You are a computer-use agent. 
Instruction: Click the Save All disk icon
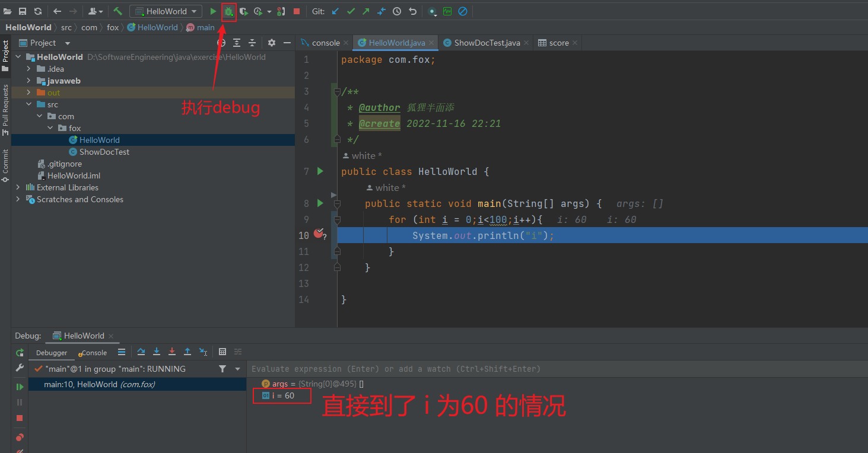(23, 11)
